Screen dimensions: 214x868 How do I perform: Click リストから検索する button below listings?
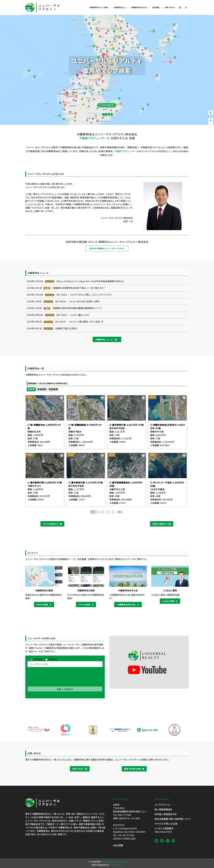coord(52,524)
